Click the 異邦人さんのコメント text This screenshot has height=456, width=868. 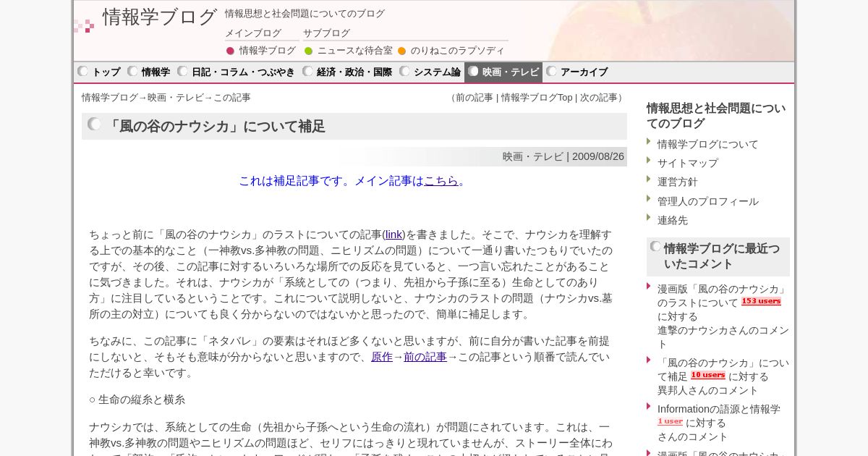(708, 390)
